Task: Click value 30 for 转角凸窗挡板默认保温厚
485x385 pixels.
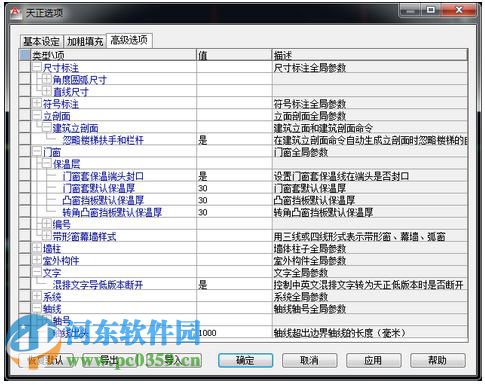Action: tap(203, 212)
